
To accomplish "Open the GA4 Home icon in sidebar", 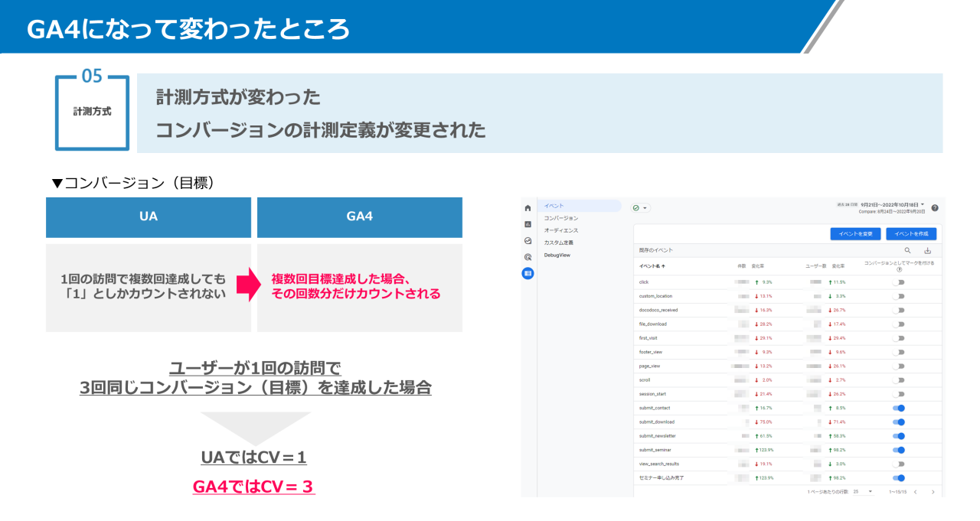I will (x=528, y=208).
